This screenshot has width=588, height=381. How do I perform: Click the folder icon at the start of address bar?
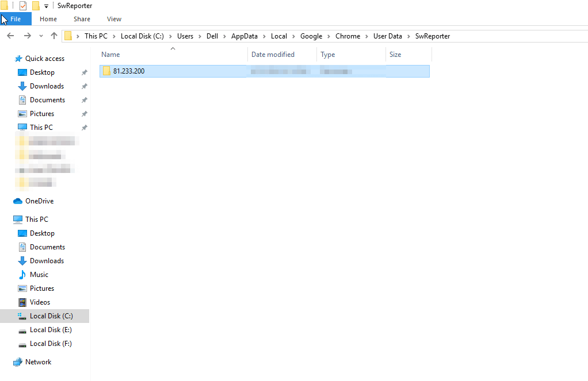69,36
